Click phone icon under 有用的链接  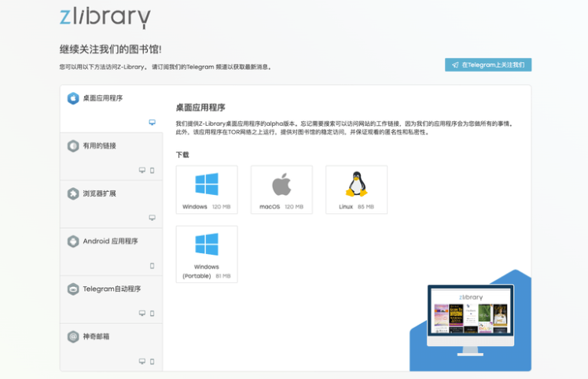pos(153,171)
